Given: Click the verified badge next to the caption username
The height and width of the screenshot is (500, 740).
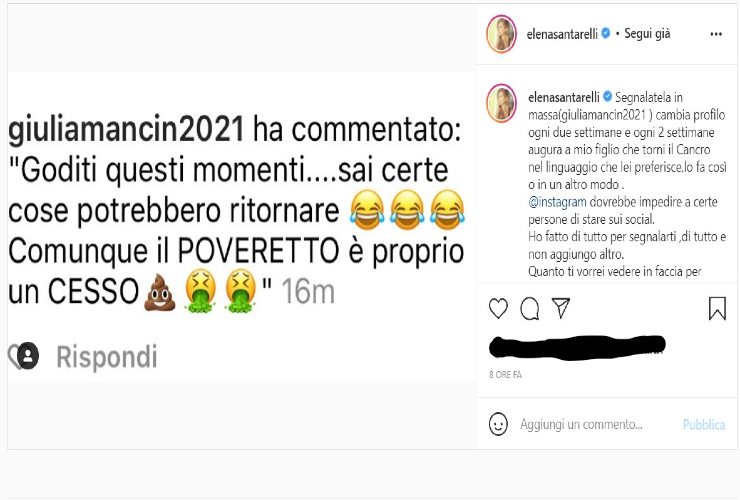Looking at the screenshot, I should coord(607,97).
